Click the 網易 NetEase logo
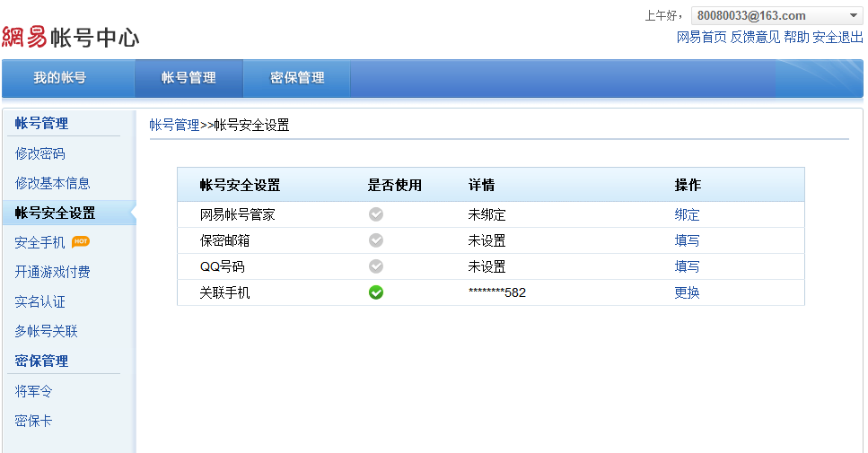The width and height of the screenshot is (868, 453). tap(24, 37)
